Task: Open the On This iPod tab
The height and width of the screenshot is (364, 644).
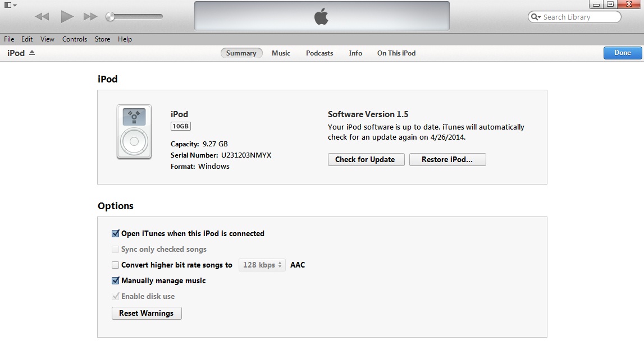Action: pos(396,53)
